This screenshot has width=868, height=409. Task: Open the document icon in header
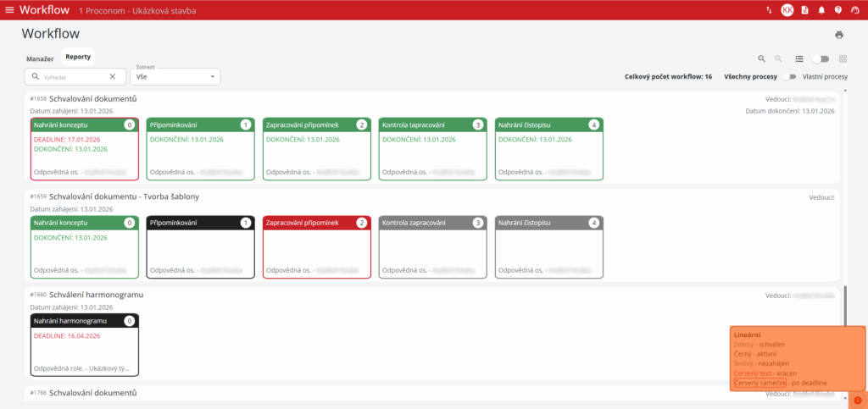pyautogui.click(x=804, y=10)
